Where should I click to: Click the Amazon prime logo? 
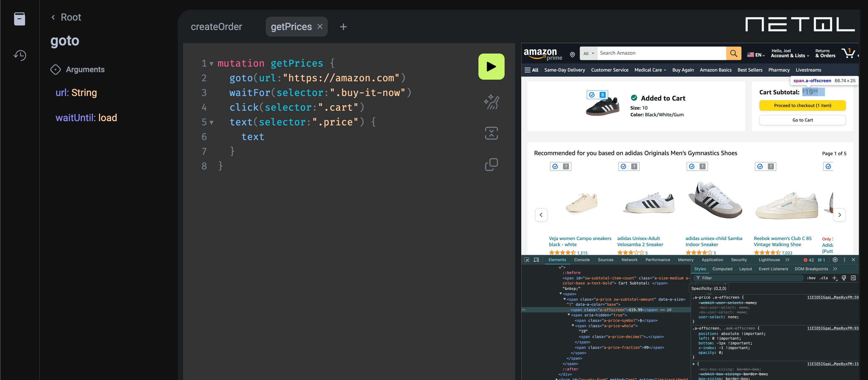pyautogui.click(x=542, y=54)
